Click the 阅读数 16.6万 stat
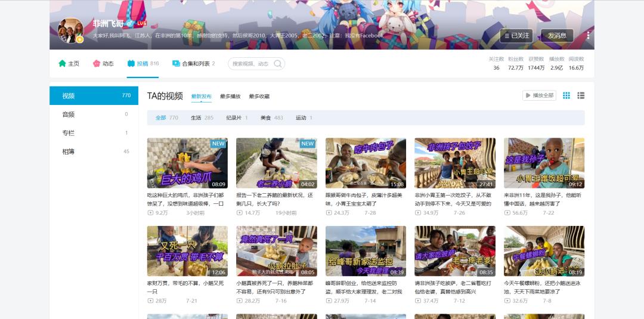This screenshot has height=319, width=644. (576, 64)
